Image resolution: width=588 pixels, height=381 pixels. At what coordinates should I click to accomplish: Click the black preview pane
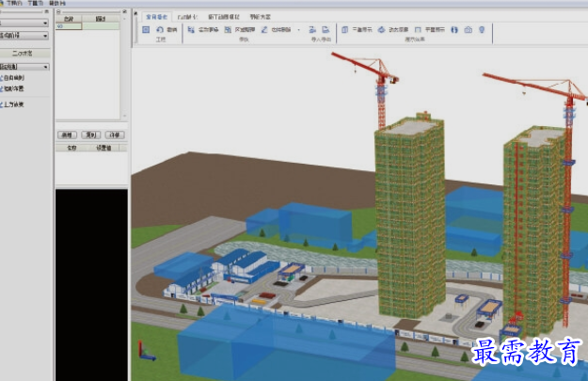91,285
